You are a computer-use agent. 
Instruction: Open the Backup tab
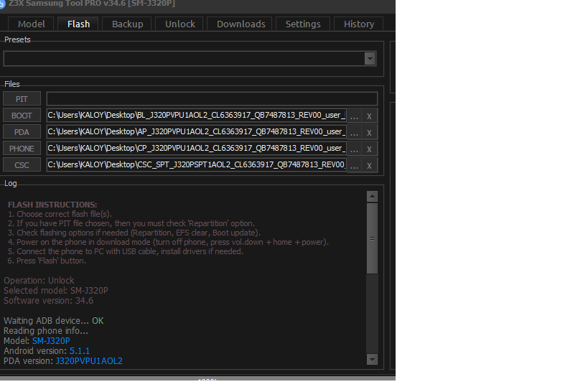(127, 24)
